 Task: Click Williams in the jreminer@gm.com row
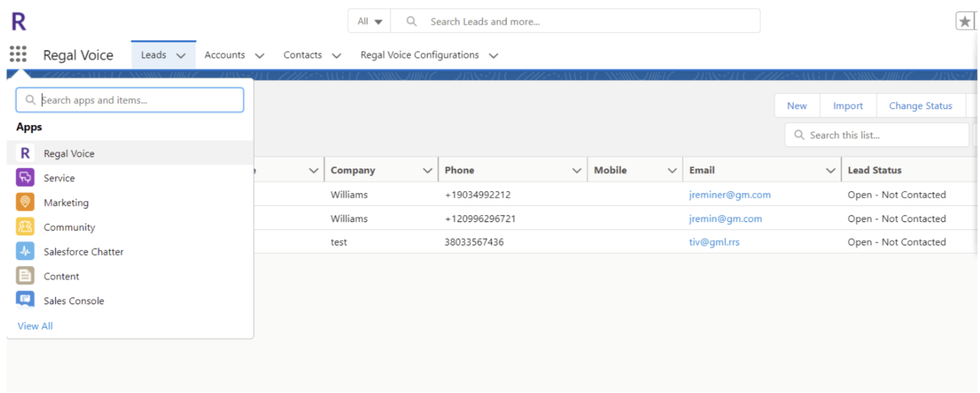pyautogui.click(x=349, y=194)
